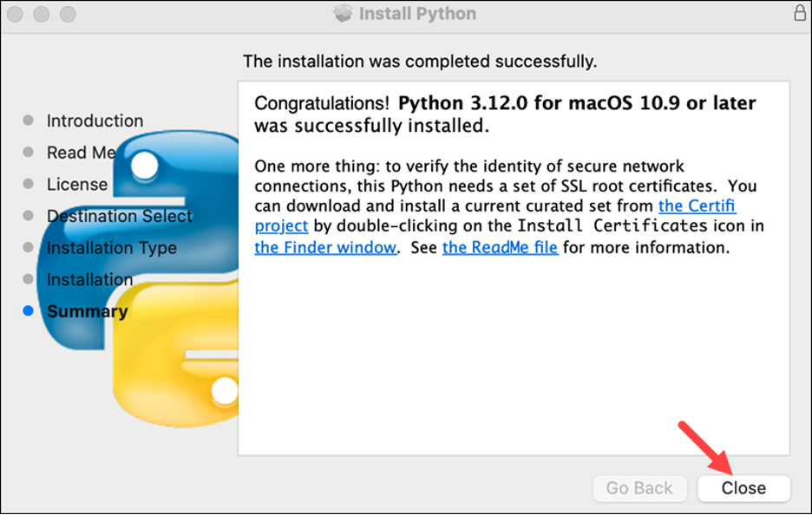
Task: Click the lock icon in the top-right corner
Action: 799,13
